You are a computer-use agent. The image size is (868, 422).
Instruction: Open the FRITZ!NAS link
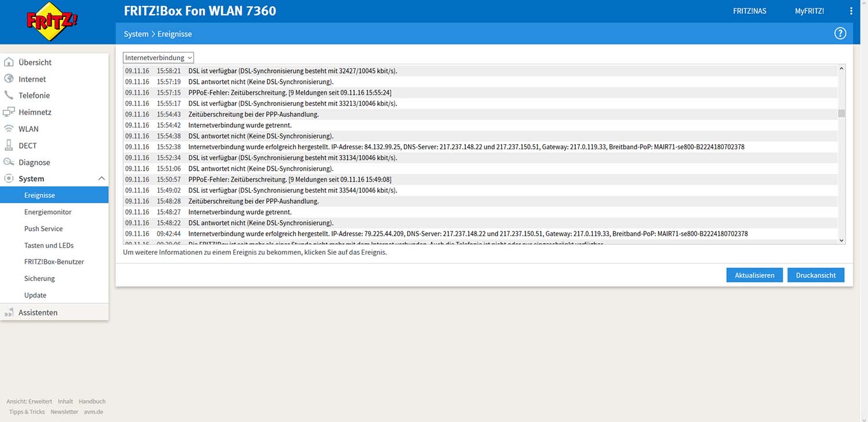pyautogui.click(x=749, y=11)
